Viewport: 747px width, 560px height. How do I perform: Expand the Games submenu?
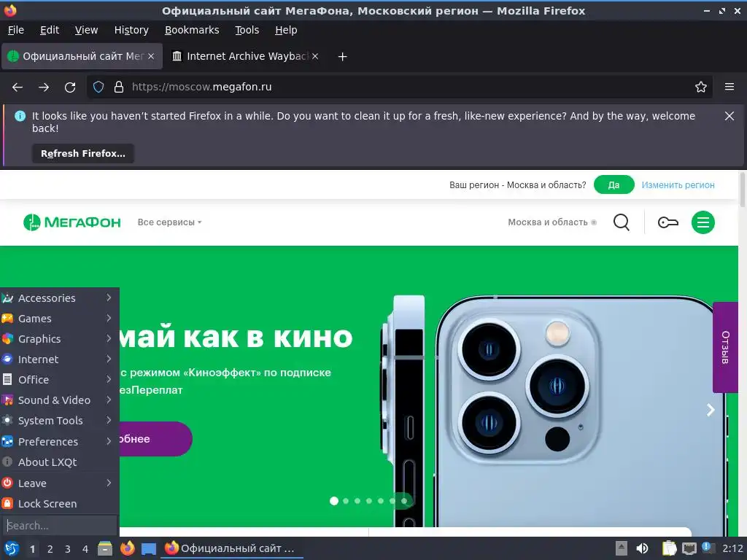click(58, 319)
